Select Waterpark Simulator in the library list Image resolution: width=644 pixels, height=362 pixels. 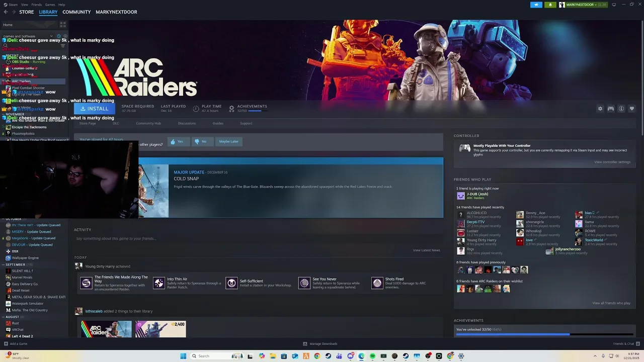28,304
